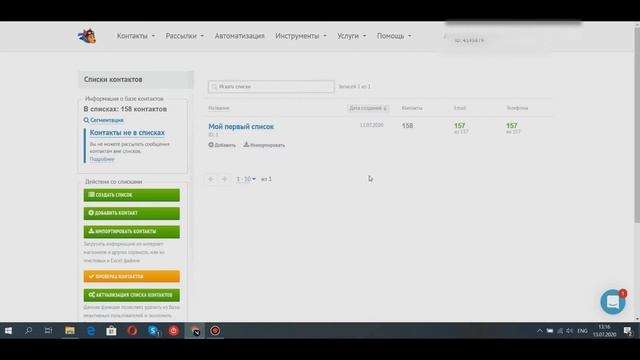This screenshot has height=360, width=640.
Task: Open the Услуги menu
Action: [351, 36]
